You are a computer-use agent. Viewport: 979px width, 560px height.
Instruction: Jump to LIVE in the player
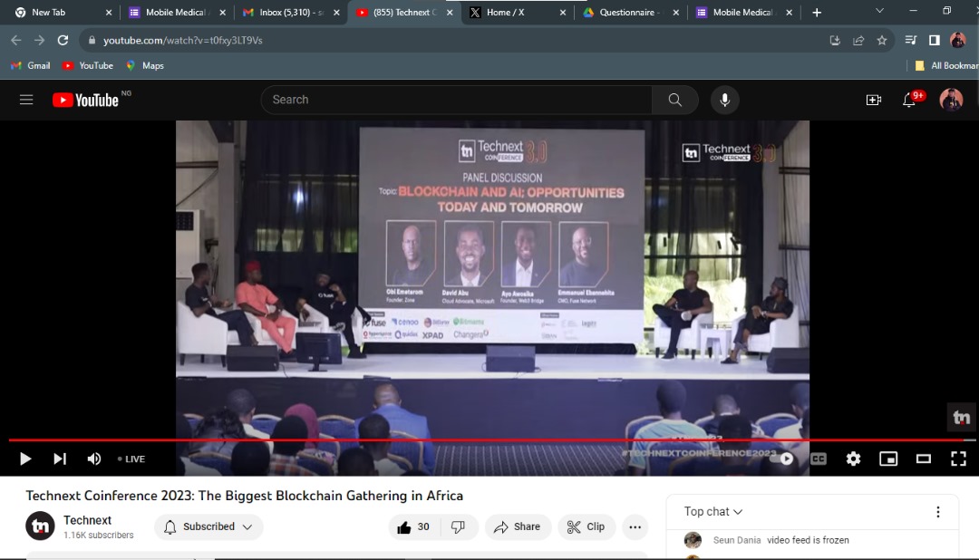point(131,459)
